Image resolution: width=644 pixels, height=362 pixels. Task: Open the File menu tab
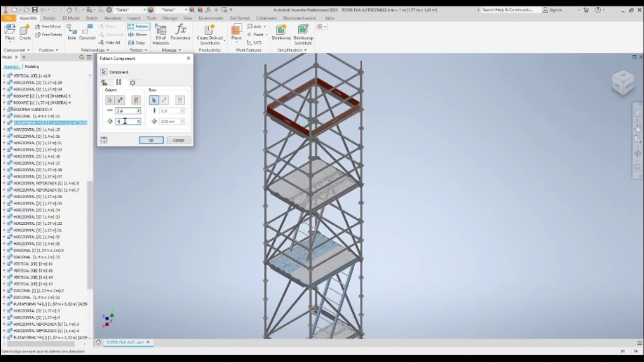8,18
